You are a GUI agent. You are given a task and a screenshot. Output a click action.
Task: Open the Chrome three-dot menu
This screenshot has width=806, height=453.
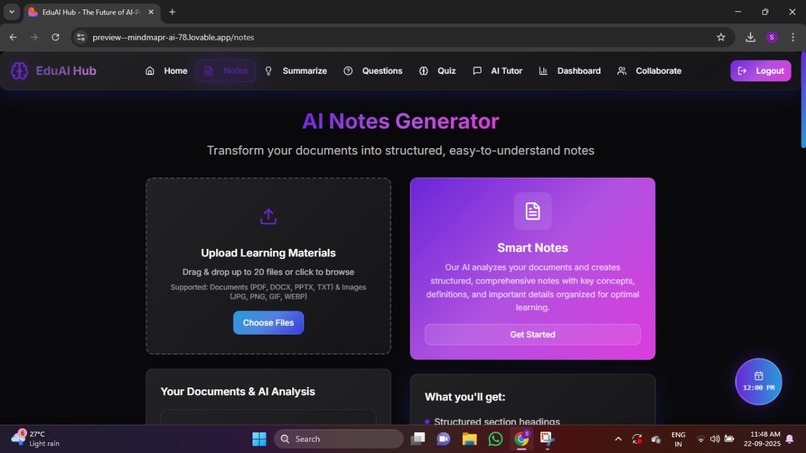(x=793, y=37)
